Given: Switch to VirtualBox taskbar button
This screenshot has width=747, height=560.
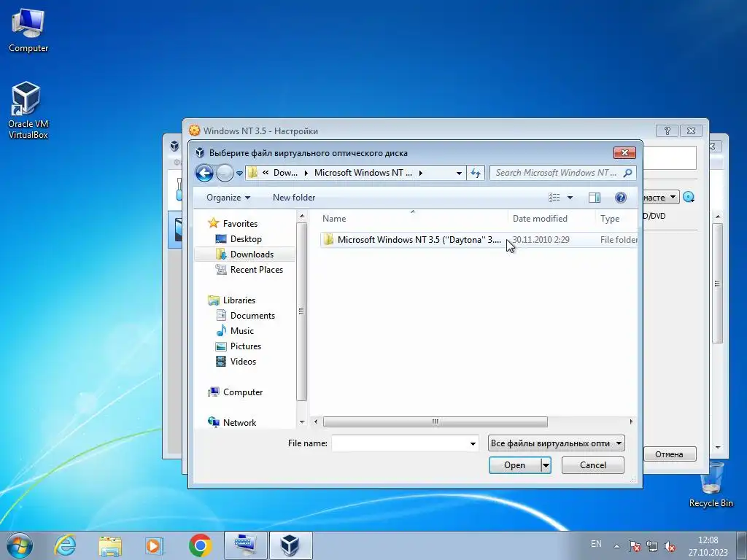Looking at the screenshot, I should 290,545.
